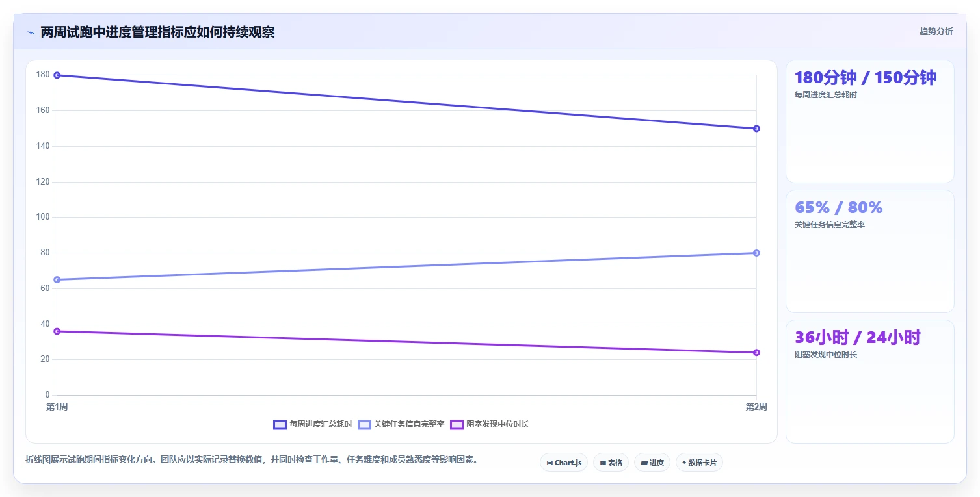Image resolution: width=980 pixels, height=497 pixels.
Task: Toggle the 阻塞发现中位时长 legend swatch
Action: tap(457, 424)
